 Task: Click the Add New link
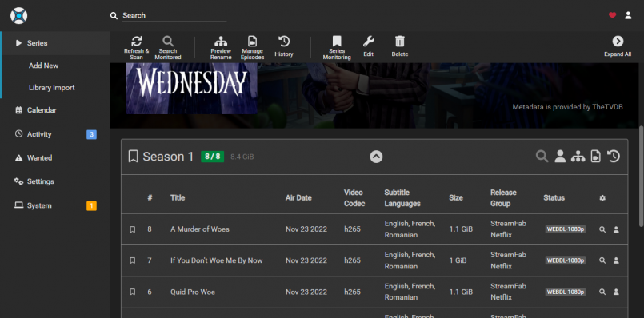[x=43, y=66]
